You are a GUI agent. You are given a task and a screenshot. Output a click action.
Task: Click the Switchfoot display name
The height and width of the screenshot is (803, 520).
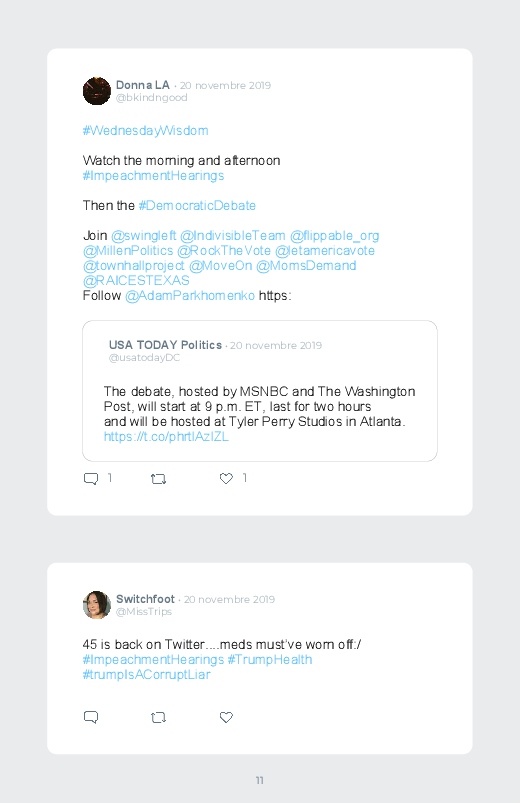[145, 599]
